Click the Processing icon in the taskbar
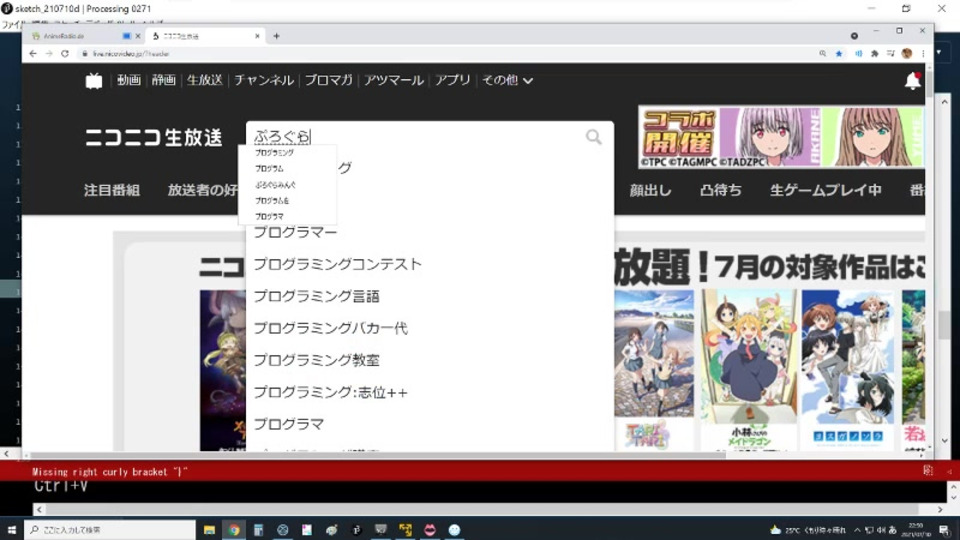The image size is (960, 540). click(x=356, y=530)
